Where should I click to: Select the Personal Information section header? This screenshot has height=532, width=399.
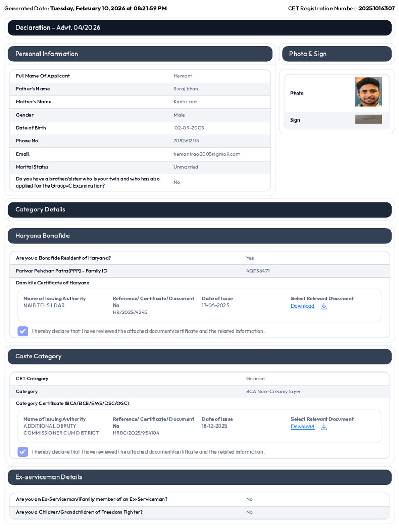pos(140,54)
